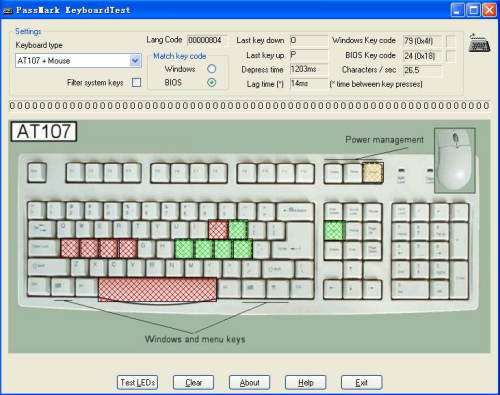The width and height of the screenshot is (500, 395).
Task: Click the Backspace key on keyboard image
Action: [295, 211]
